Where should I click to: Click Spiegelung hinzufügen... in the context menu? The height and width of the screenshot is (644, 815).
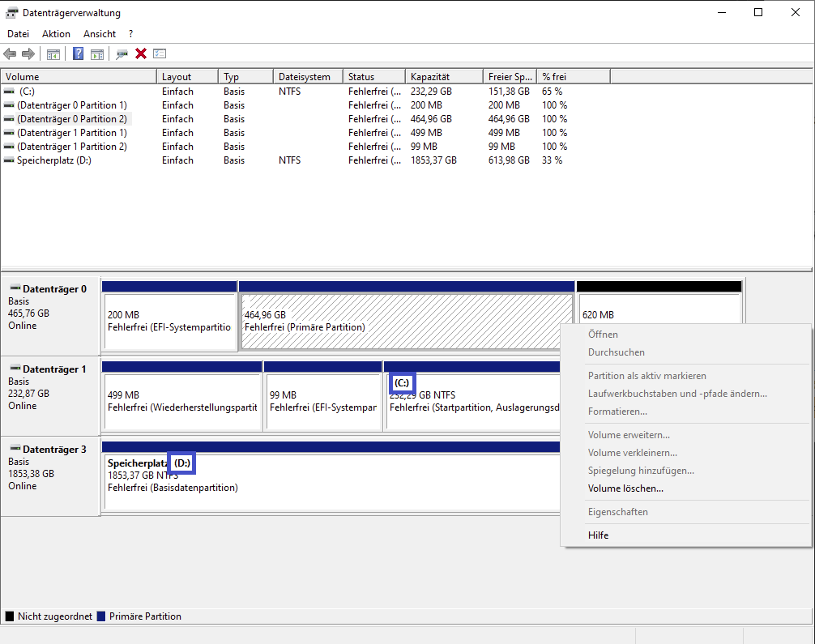click(641, 470)
